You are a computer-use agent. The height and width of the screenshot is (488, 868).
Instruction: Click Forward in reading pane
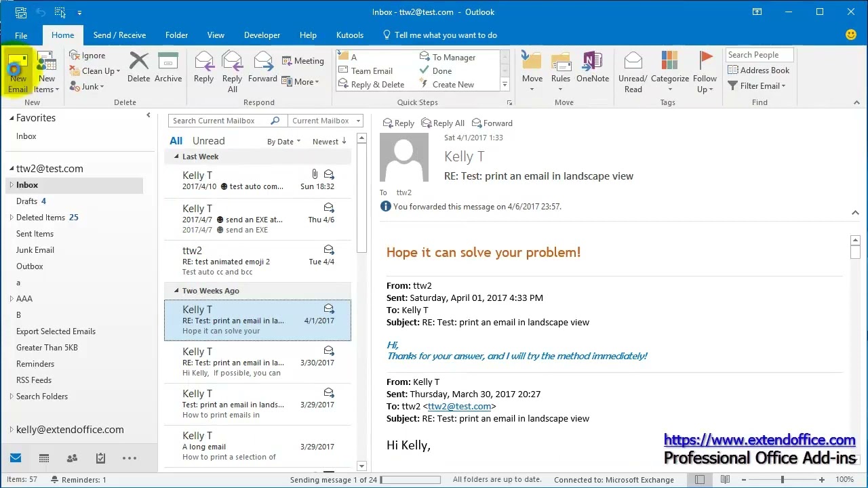tap(492, 123)
